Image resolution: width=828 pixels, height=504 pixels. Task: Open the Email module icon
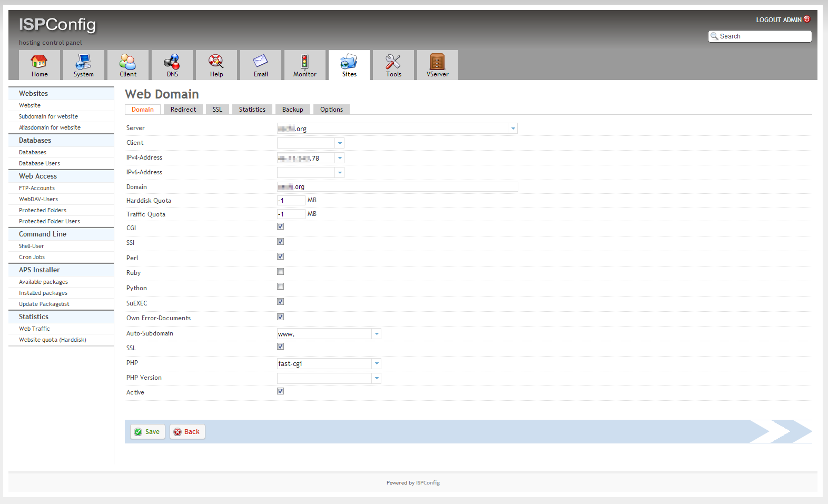tap(260, 62)
